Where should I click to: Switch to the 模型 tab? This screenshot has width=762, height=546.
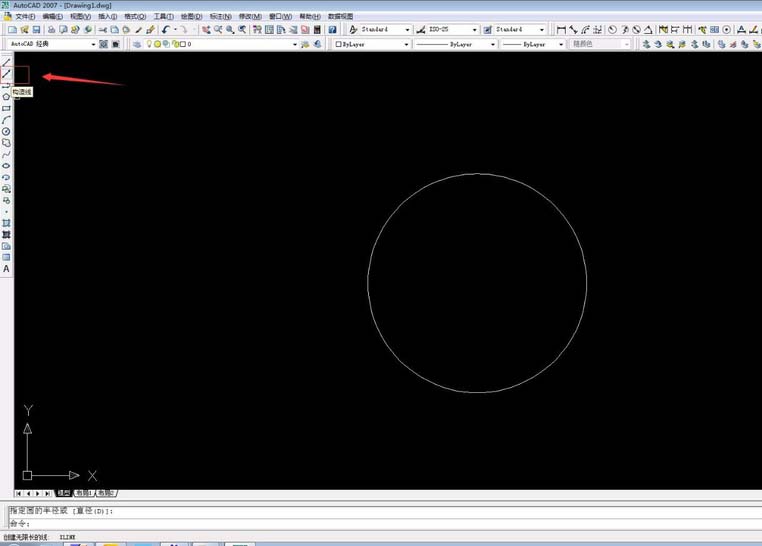coord(63,493)
